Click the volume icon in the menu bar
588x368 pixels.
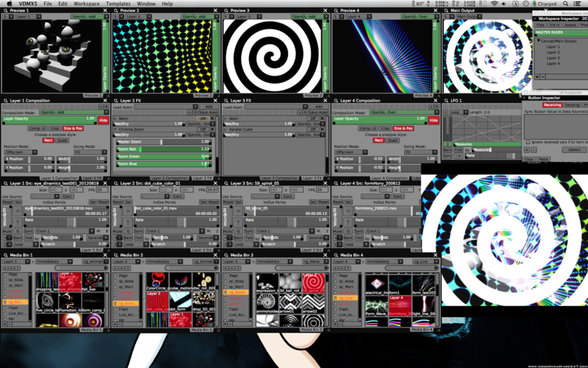[504, 4]
